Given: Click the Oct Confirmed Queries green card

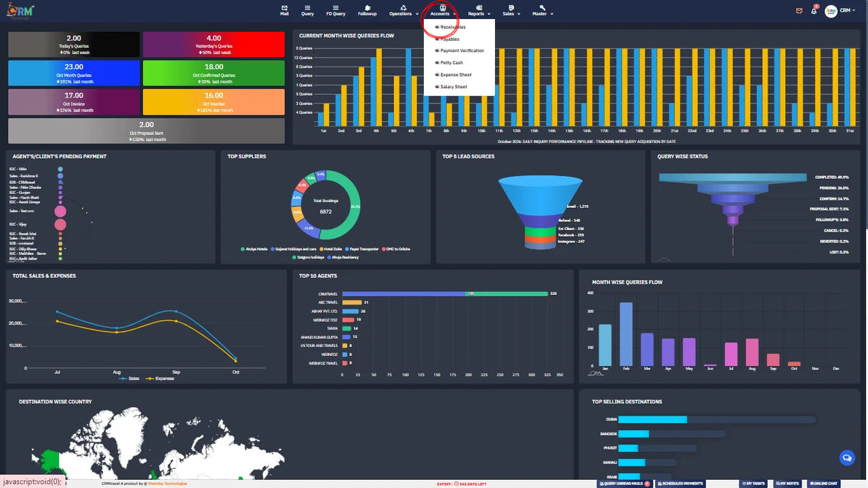Looking at the screenshot, I should click(214, 73).
